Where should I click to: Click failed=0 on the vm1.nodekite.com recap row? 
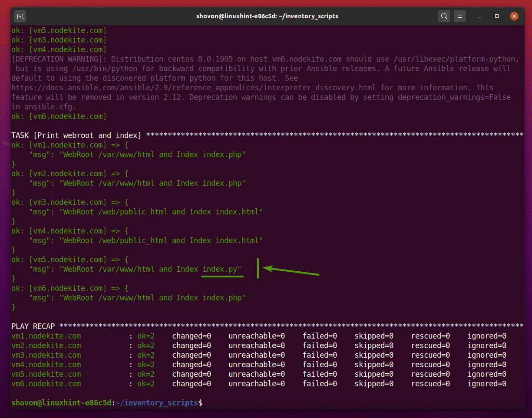pos(320,336)
